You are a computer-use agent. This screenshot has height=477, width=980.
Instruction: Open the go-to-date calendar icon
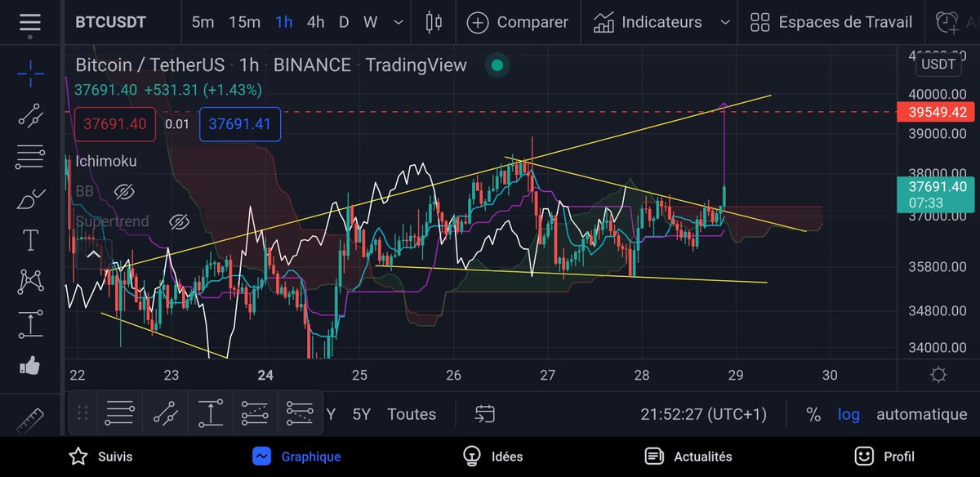[x=484, y=414]
